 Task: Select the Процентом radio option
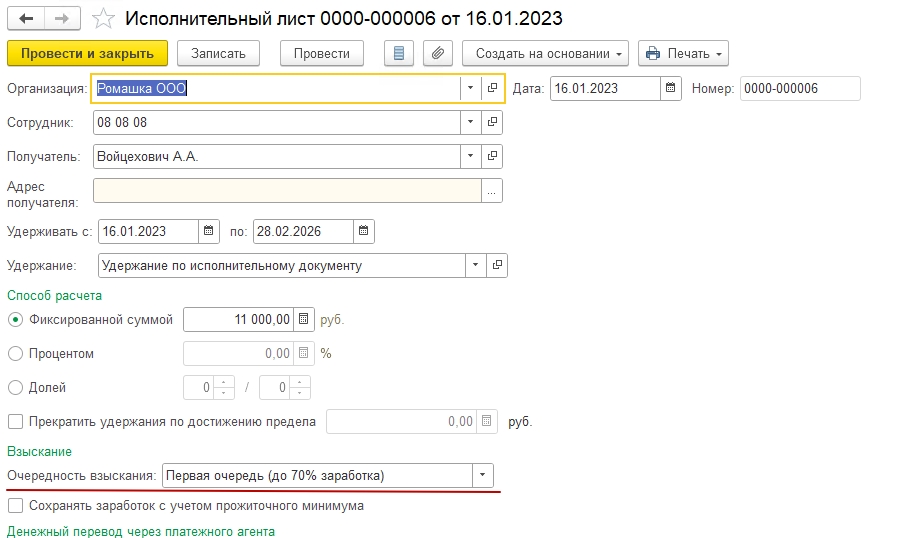pyautogui.click(x=15, y=353)
